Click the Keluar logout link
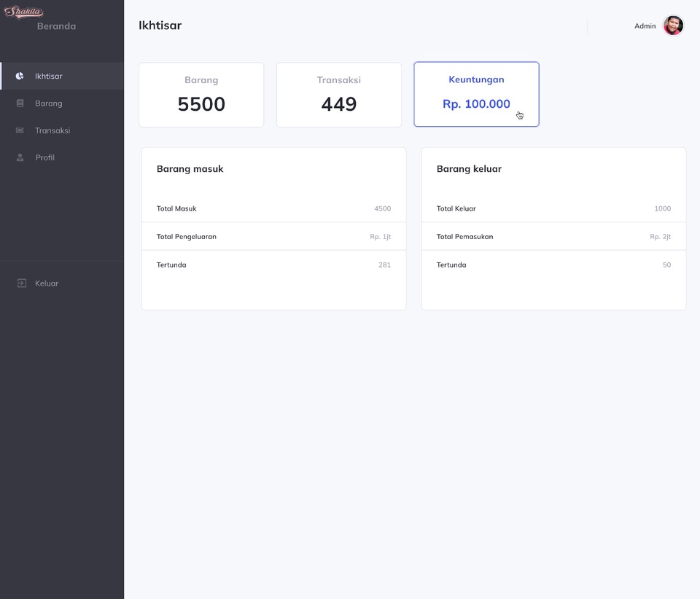The height and width of the screenshot is (599, 700). coord(46,283)
